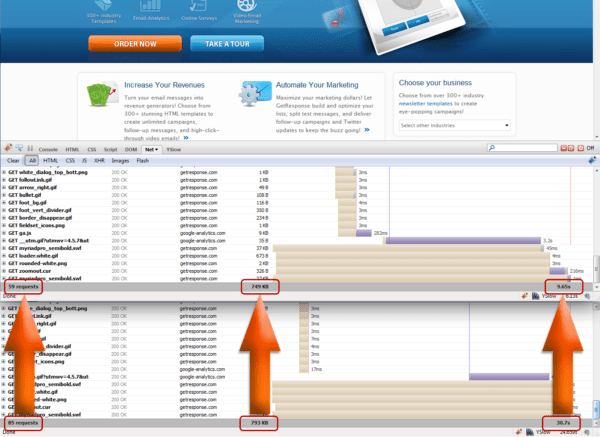Image resolution: width=600 pixels, height=437 pixels.
Task: Click the ORDER NOW button
Action: point(134,44)
